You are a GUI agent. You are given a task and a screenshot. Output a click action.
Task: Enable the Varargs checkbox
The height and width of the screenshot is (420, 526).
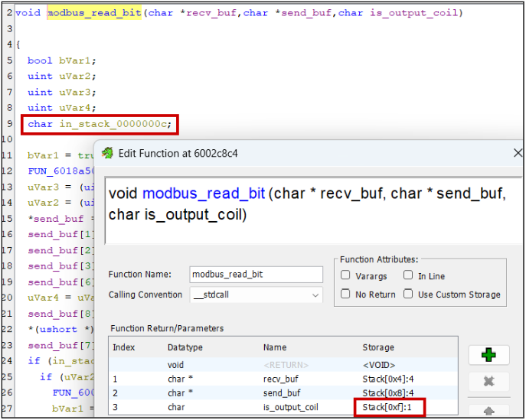(346, 275)
